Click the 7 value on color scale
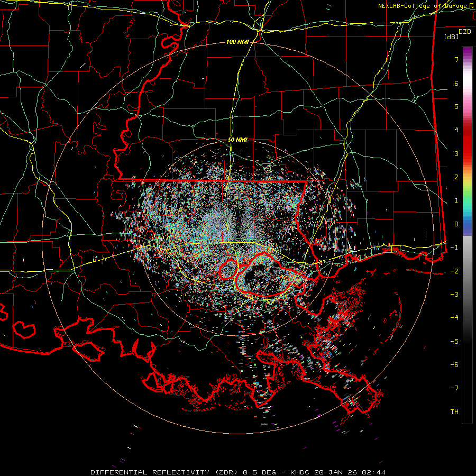This screenshot has width=476, height=476. click(456, 59)
